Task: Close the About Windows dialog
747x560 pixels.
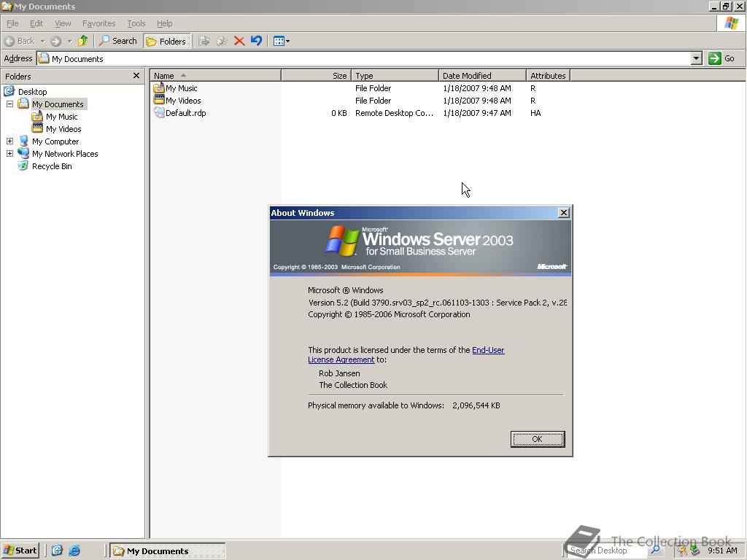Action: (x=564, y=213)
